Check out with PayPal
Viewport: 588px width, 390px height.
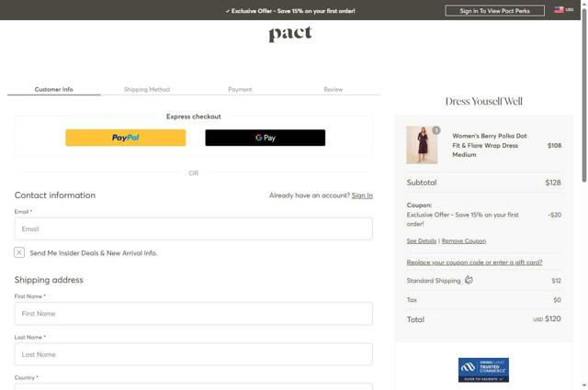click(x=126, y=138)
